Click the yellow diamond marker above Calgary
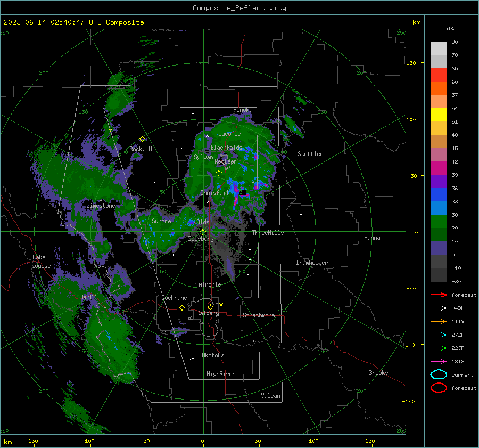The width and height of the screenshot is (479, 448). (x=210, y=307)
